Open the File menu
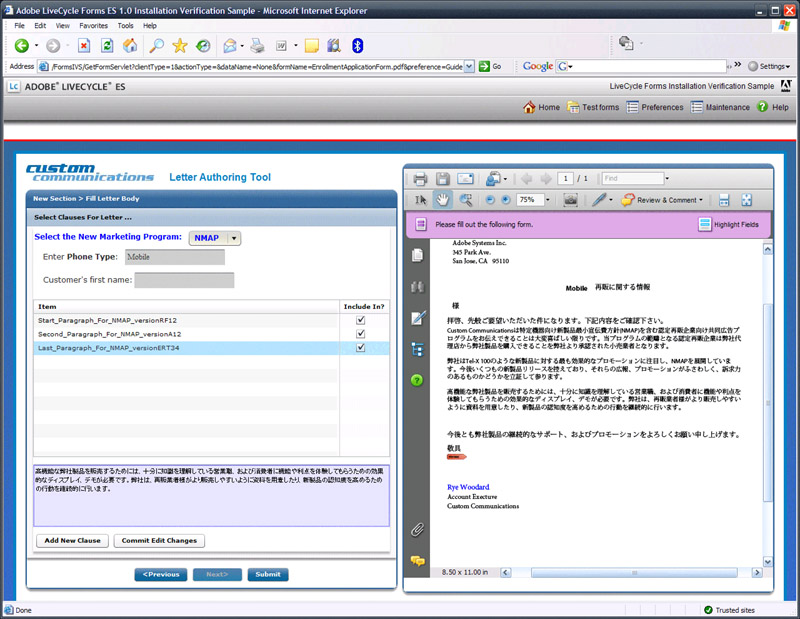Viewport: 800px width, 619px height. click(x=19, y=26)
